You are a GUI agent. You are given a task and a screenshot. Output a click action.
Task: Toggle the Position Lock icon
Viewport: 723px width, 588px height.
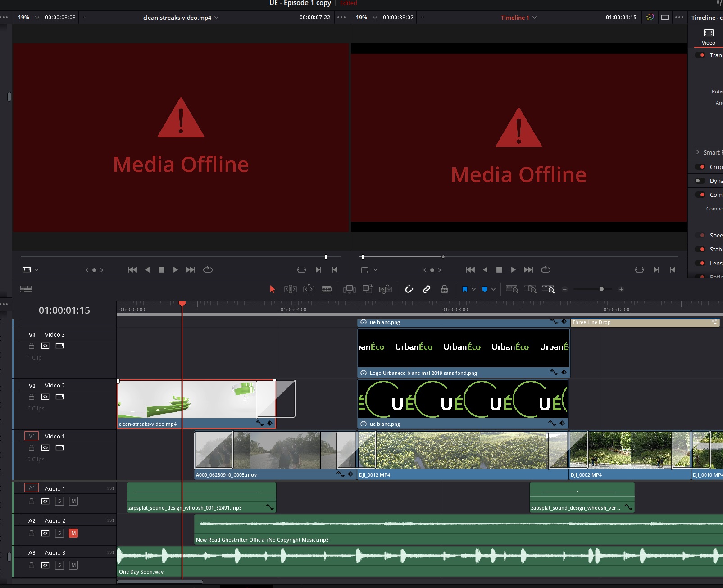point(444,289)
